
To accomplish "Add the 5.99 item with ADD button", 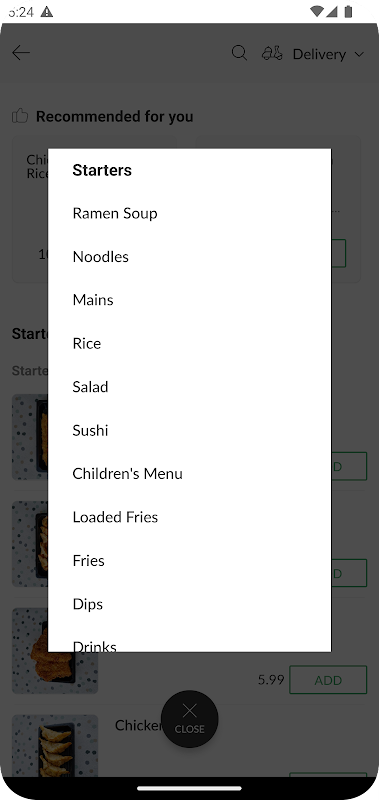I will coord(328,680).
